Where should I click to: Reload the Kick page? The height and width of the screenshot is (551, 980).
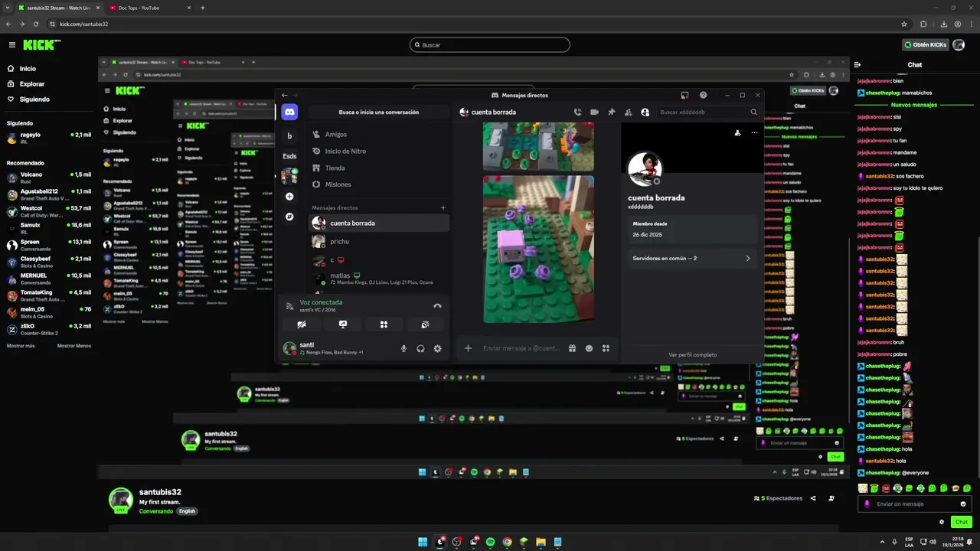(34, 24)
